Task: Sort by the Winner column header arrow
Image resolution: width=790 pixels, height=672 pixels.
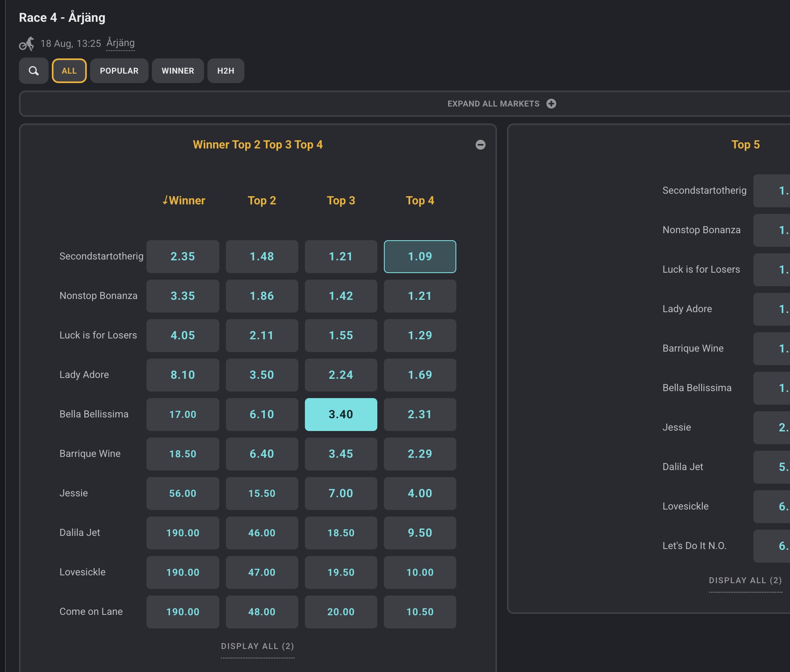Action: tap(165, 200)
